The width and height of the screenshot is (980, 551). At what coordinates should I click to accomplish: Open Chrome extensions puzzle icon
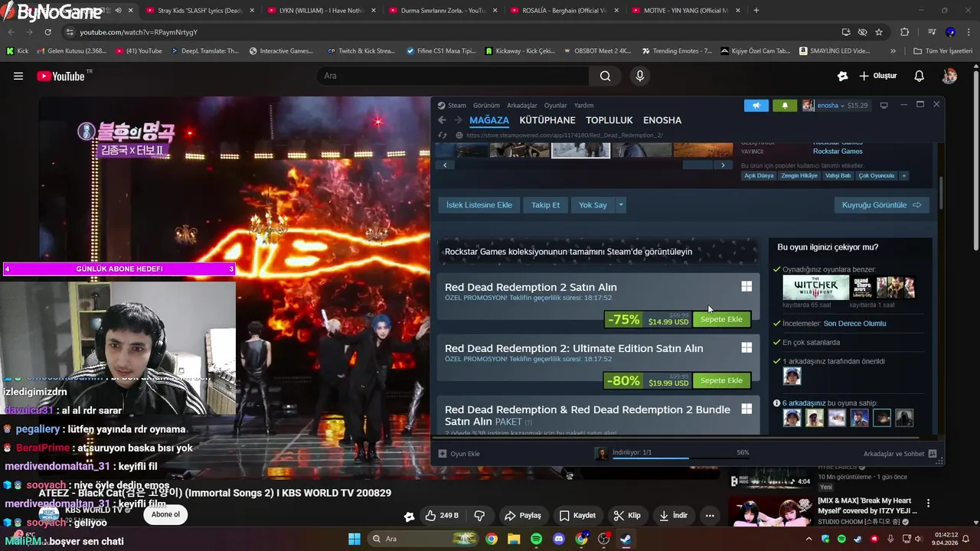(x=905, y=32)
